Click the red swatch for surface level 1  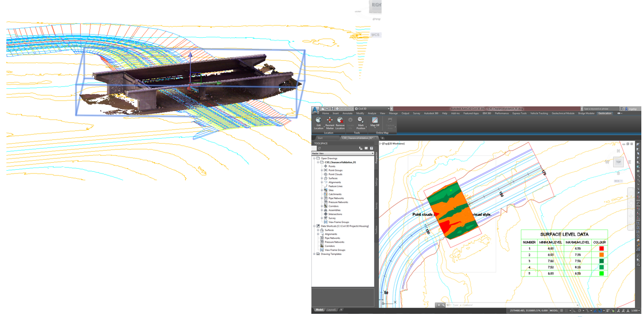(x=601, y=248)
